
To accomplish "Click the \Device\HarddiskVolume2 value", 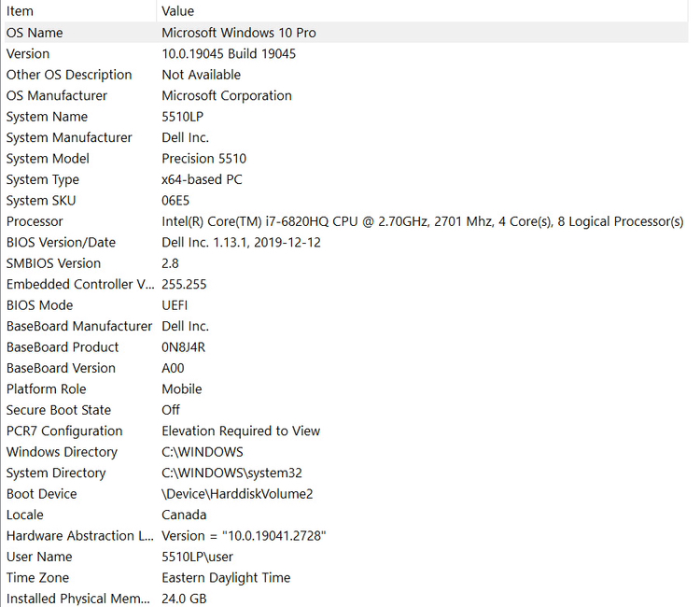I will point(237,494).
